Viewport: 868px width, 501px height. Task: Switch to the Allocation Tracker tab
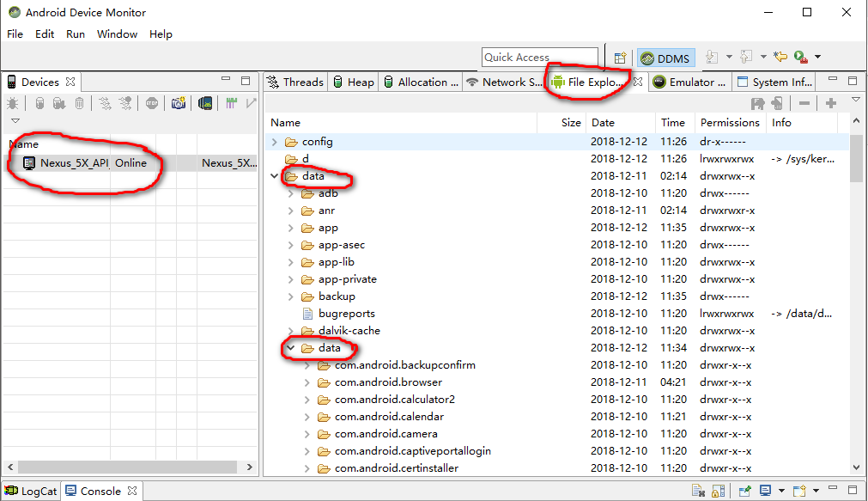[x=422, y=82]
